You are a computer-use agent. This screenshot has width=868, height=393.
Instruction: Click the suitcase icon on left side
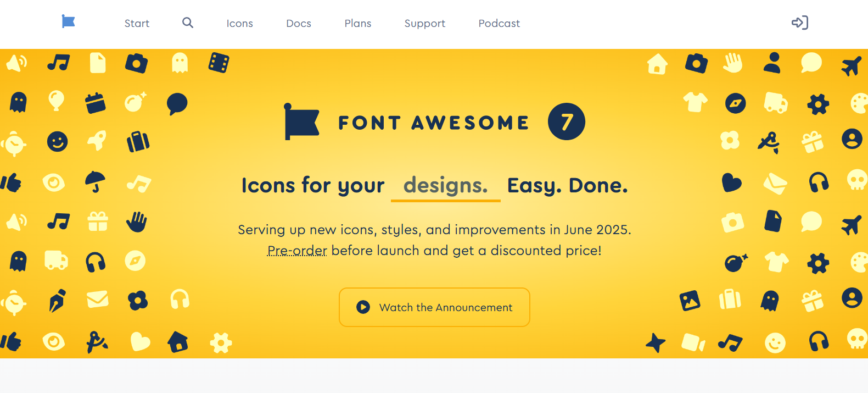138,141
